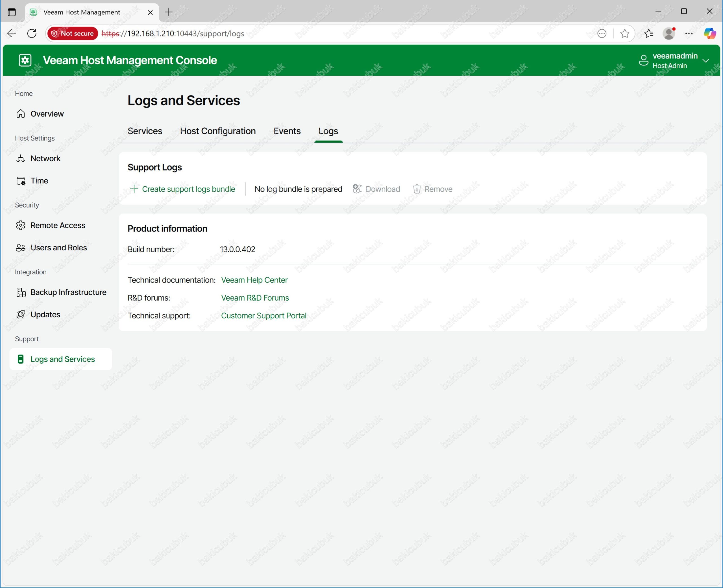Click the Support Logs heading
The width and height of the screenshot is (723, 588).
154,167
